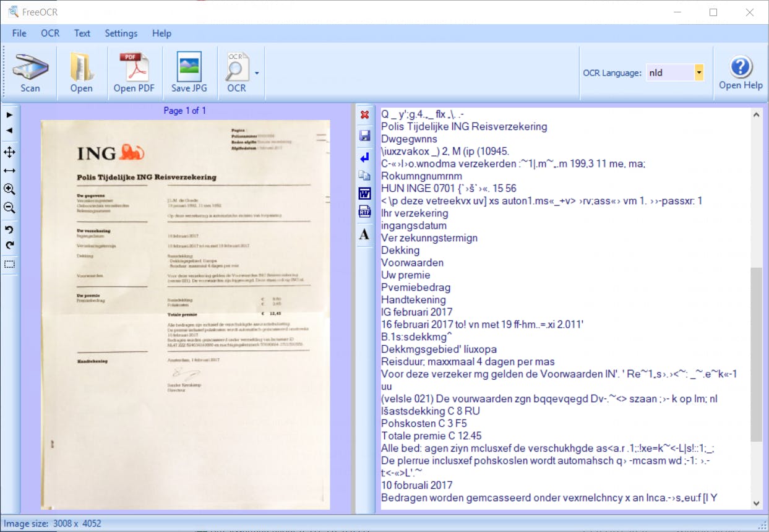Click the "Pohskosten C 3 F5" line
Viewport: 769px width, 532px height.
tap(424, 423)
